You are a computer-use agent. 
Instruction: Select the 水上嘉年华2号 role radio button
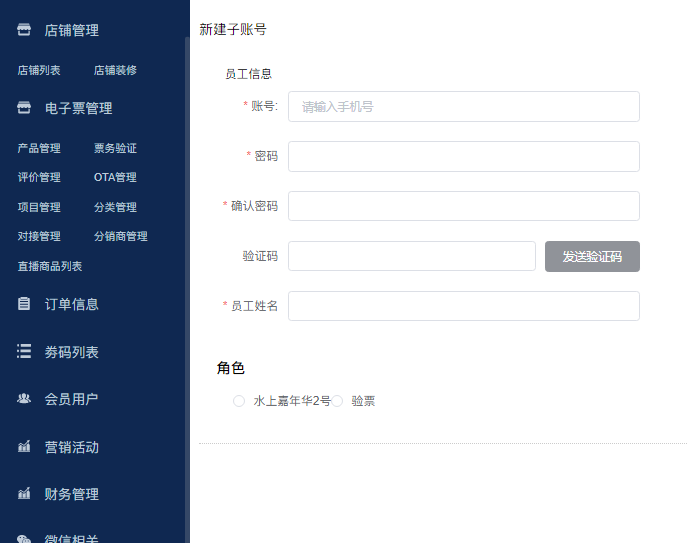coord(239,401)
